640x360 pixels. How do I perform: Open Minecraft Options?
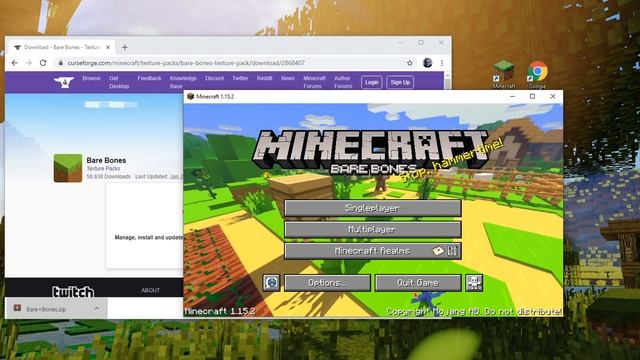click(x=327, y=283)
